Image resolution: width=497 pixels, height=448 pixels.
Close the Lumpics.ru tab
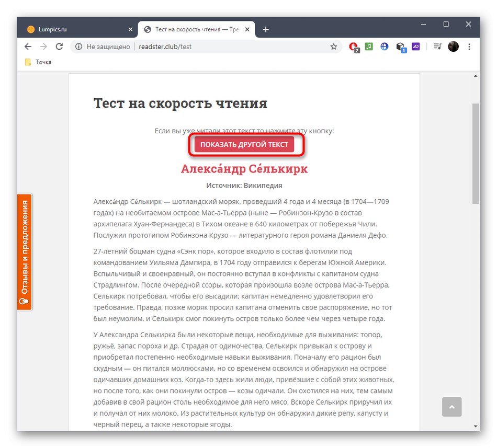coord(130,29)
